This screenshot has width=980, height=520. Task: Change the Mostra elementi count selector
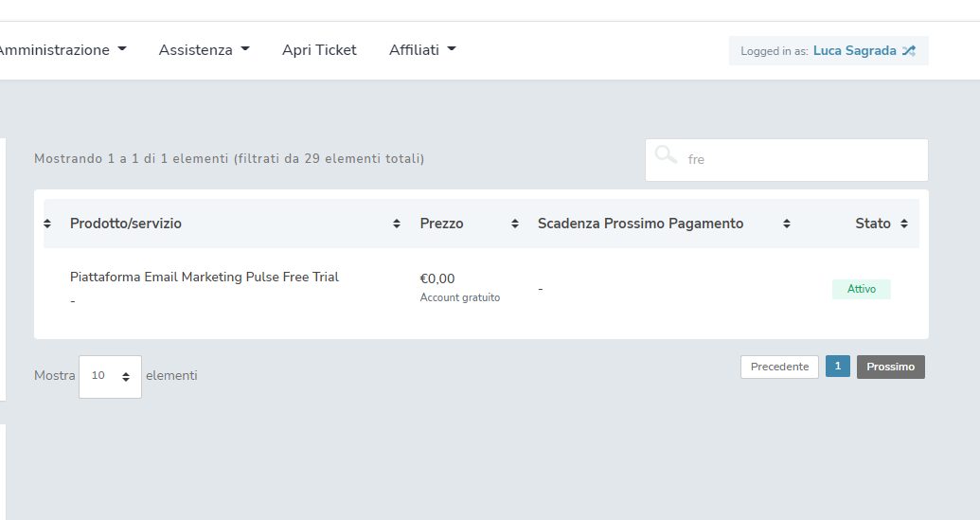click(x=110, y=376)
